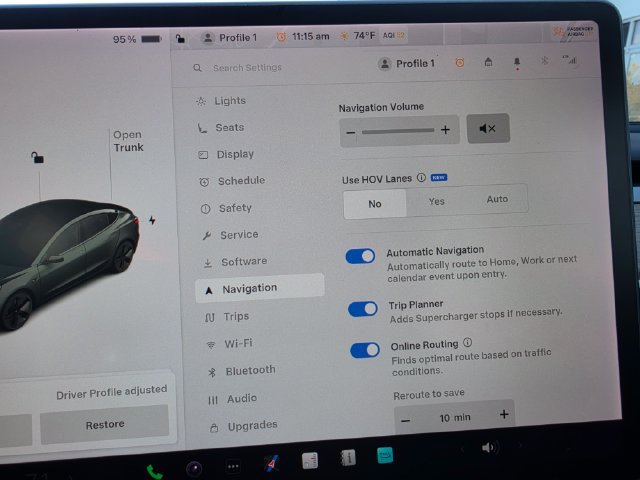
Task: Click the AQI indicator in status bar
Action: 393,36
